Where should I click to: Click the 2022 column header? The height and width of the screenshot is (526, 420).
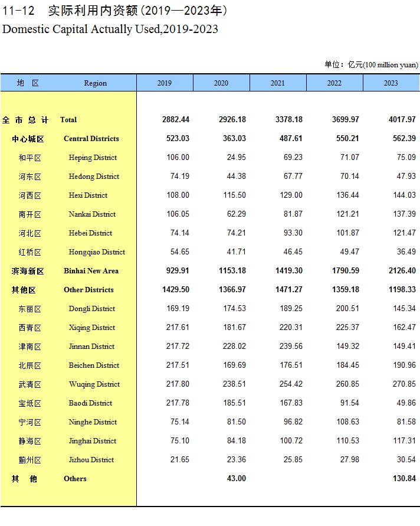pyautogui.click(x=334, y=83)
